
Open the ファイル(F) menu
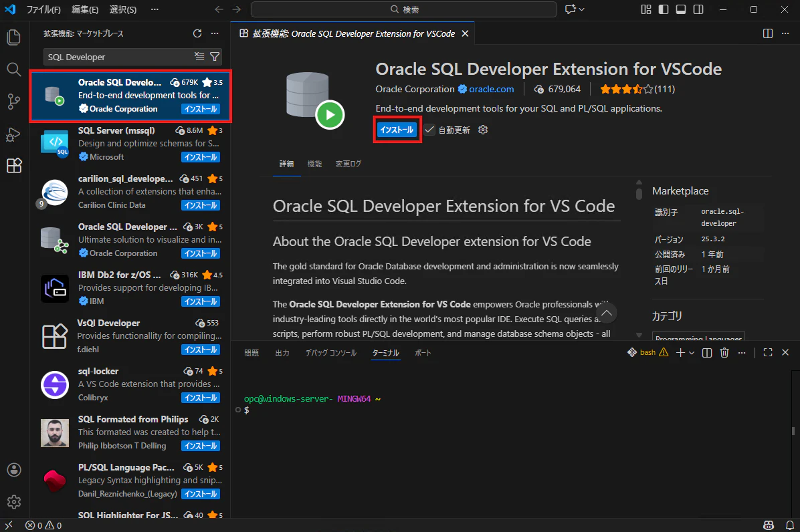click(43, 9)
